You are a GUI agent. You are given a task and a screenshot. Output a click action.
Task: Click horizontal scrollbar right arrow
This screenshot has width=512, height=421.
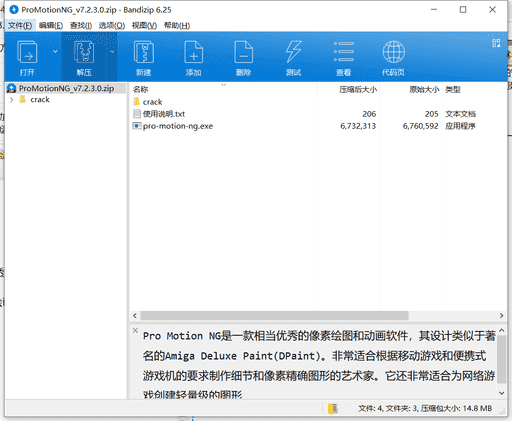[x=501, y=315]
